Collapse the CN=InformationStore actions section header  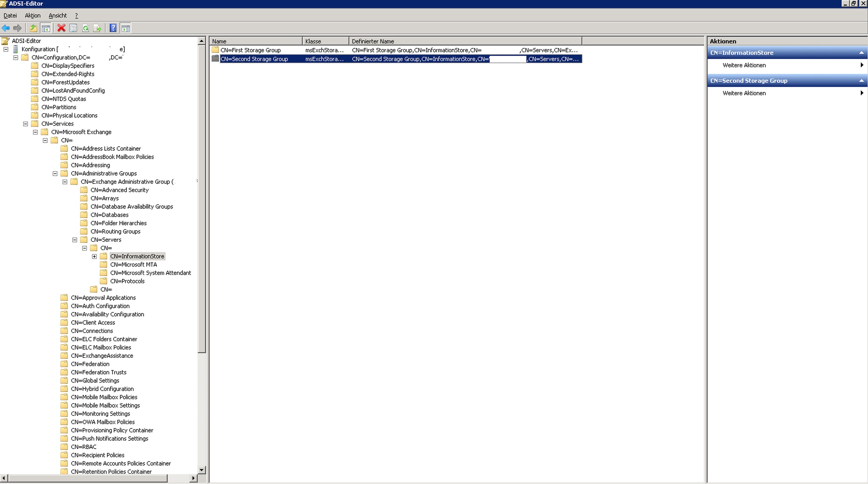click(861, 53)
